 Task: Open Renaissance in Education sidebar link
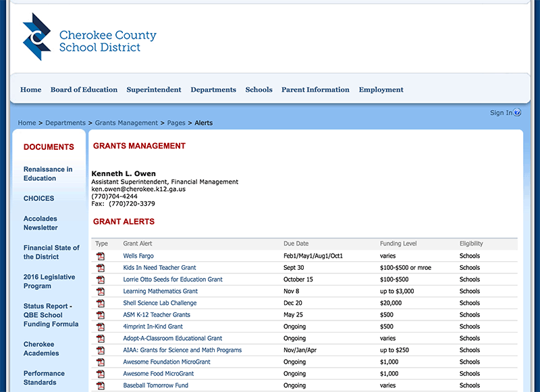[x=48, y=174]
